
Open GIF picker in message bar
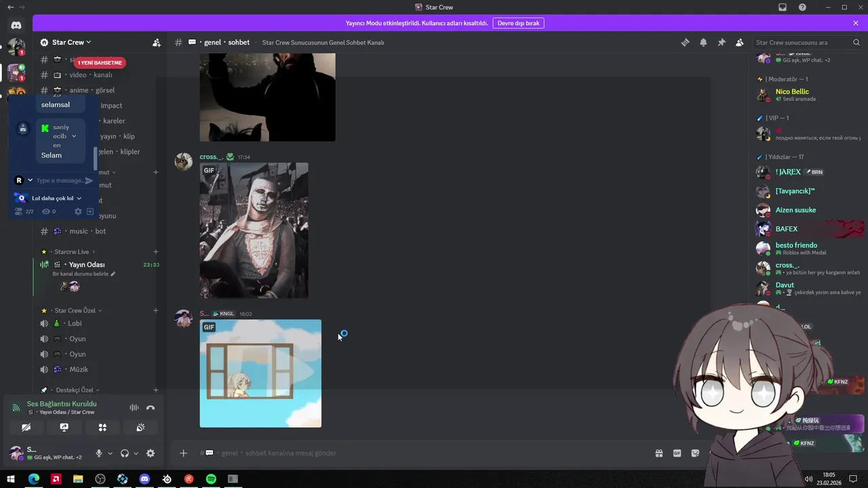coord(677,453)
